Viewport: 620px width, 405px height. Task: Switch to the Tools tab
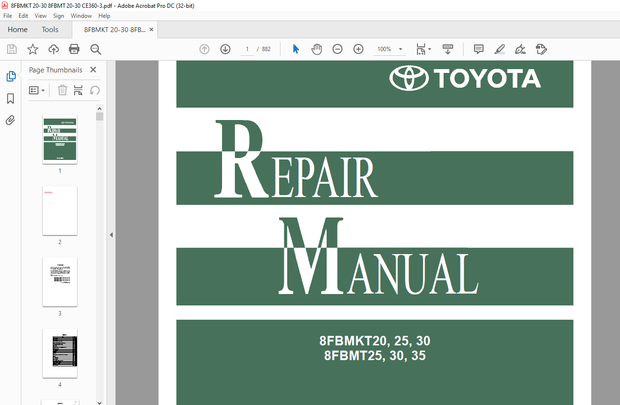tap(50, 29)
